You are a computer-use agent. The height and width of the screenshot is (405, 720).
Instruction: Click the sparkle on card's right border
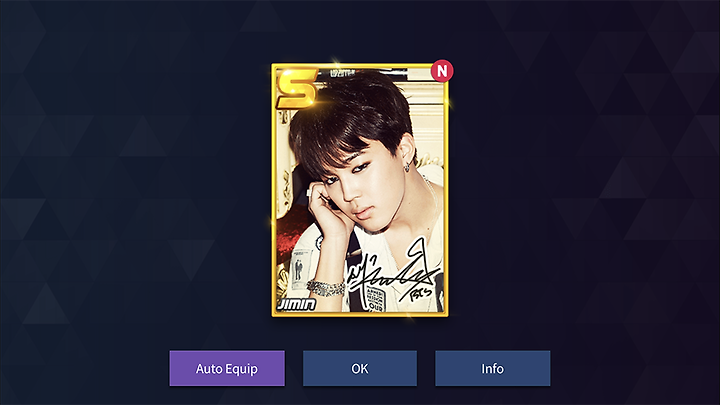pos(447,102)
